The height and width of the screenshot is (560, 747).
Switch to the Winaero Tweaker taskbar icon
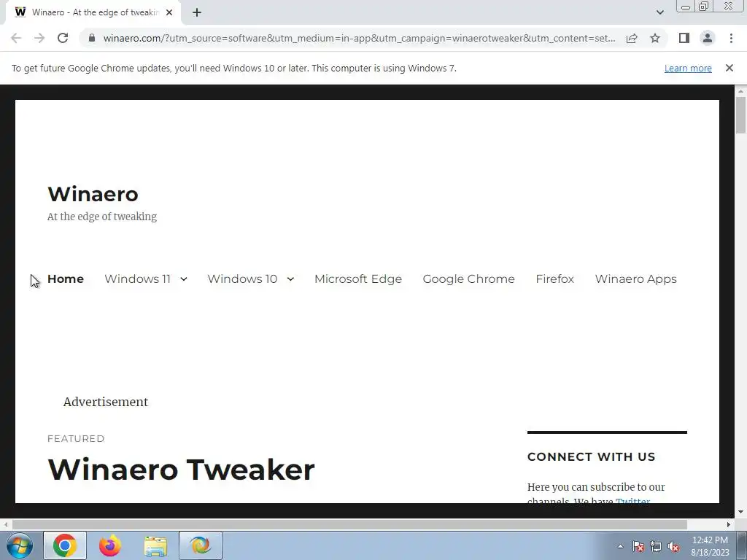coord(201,545)
